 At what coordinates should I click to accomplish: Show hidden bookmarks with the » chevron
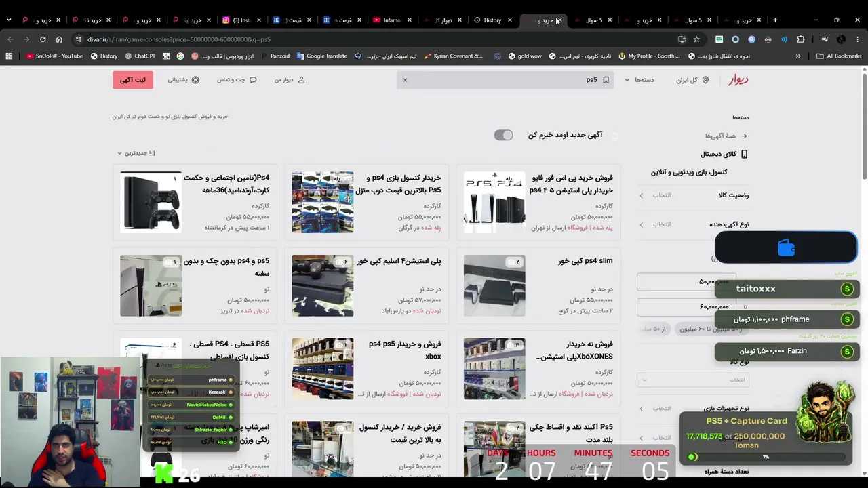tap(798, 56)
